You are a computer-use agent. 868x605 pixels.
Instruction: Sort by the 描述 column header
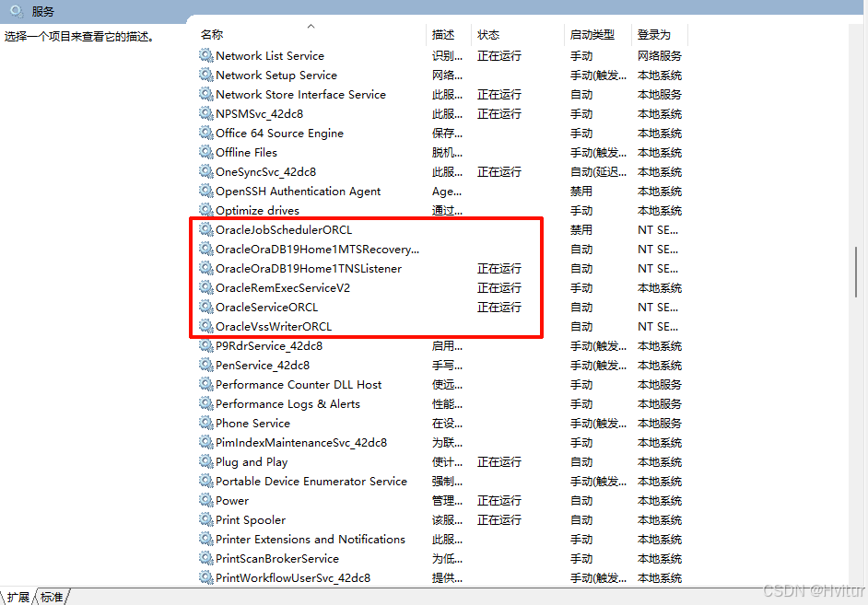443,34
